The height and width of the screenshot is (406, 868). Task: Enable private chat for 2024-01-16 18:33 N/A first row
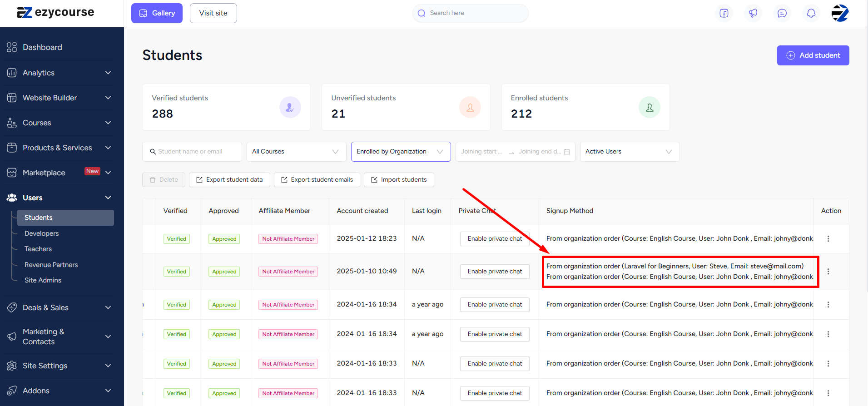[495, 364]
